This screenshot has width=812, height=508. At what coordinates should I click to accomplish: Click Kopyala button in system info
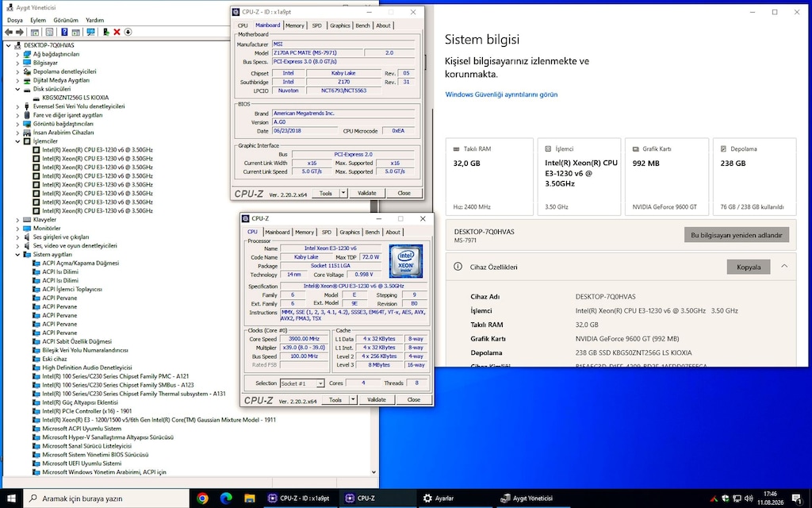click(x=749, y=267)
